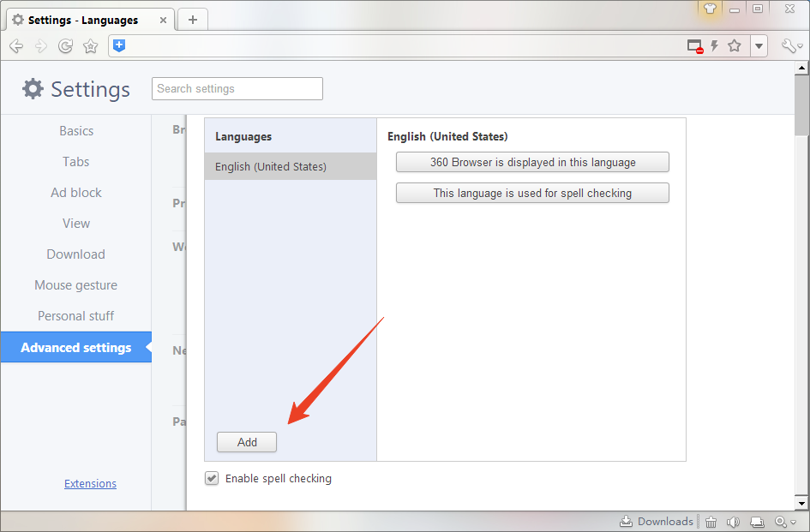Click the ad block monitor icon in address bar
810x532 pixels.
(695, 46)
